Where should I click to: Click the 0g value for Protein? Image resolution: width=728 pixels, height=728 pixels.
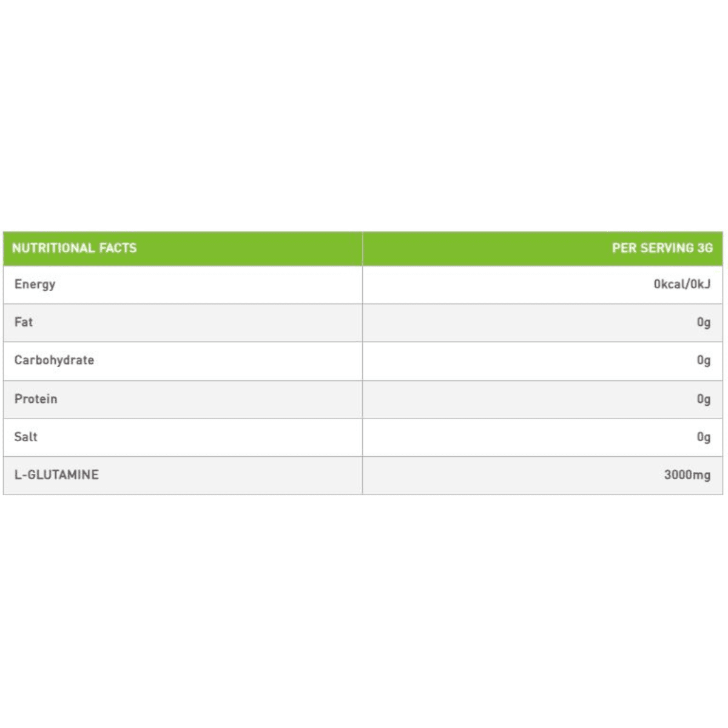tap(703, 399)
